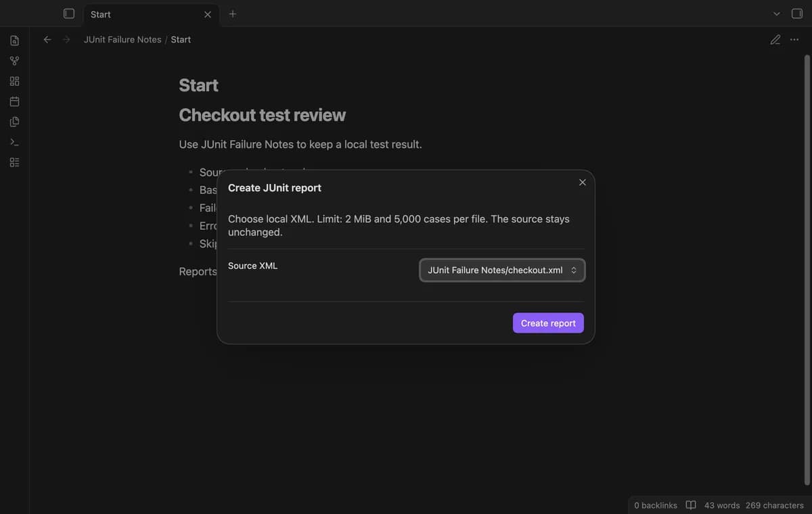Screen dimensions: 812x514
Task: Switch to editing mode pencil icon
Action: pos(775,39)
